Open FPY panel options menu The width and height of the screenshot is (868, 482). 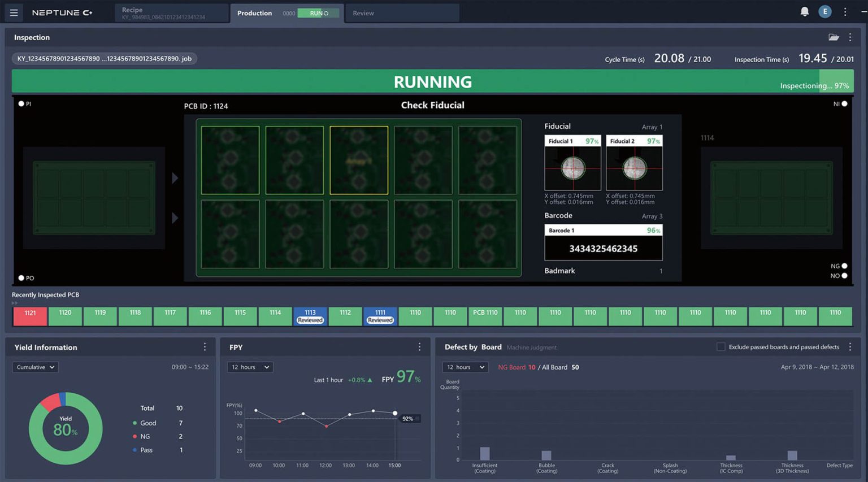[x=419, y=347]
